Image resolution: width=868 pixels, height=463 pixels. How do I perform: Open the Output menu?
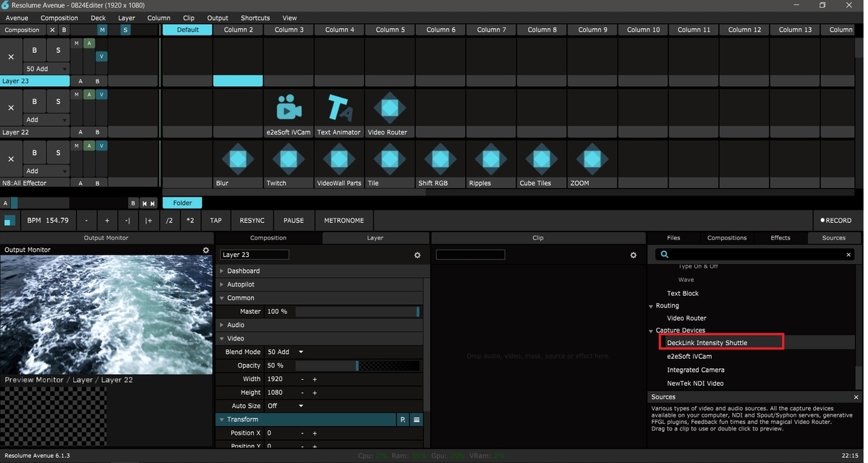click(217, 18)
